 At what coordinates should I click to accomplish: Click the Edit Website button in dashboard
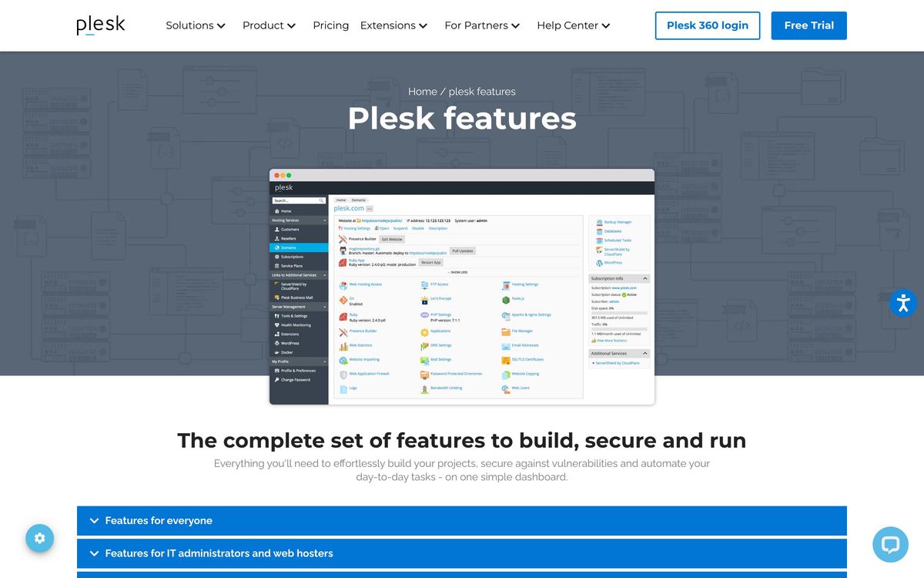(x=392, y=240)
